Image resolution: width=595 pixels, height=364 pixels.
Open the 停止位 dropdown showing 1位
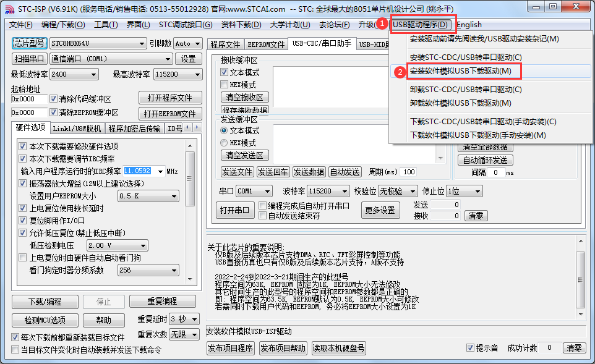[x=464, y=191]
